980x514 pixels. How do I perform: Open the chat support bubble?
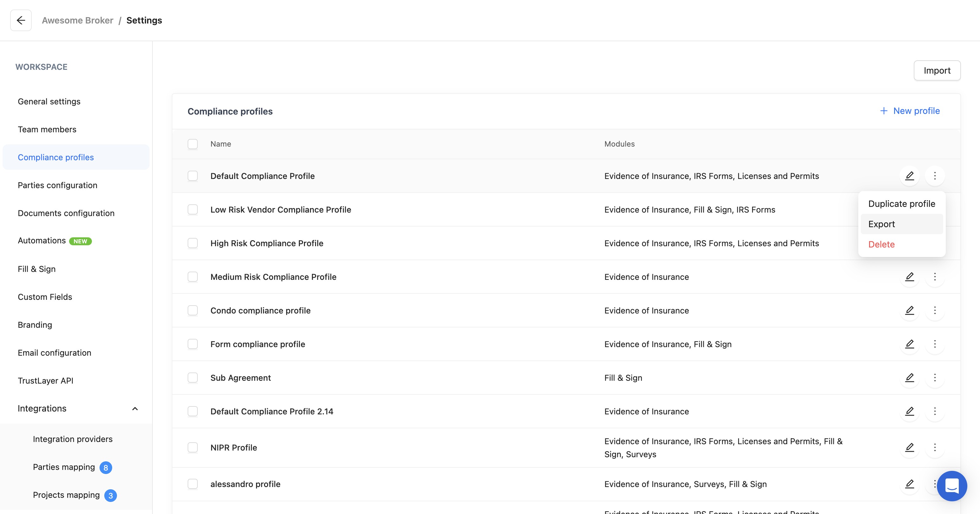pyautogui.click(x=951, y=486)
